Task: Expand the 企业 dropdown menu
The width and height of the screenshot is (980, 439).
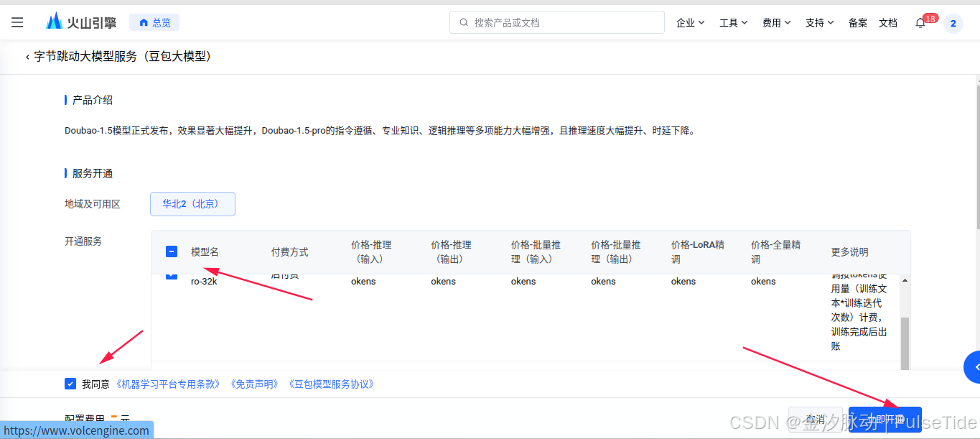Action: point(690,23)
